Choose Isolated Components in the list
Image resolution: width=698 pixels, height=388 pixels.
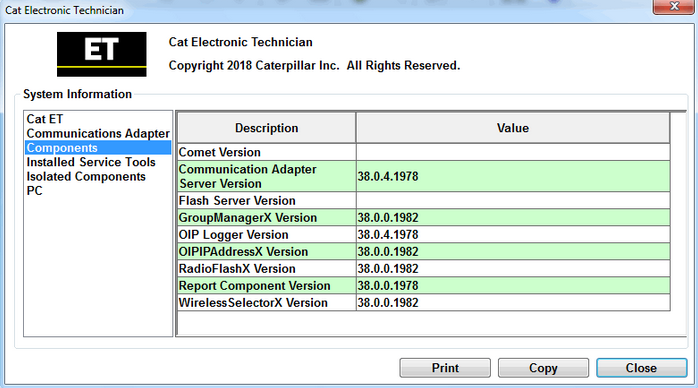(86, 176)
